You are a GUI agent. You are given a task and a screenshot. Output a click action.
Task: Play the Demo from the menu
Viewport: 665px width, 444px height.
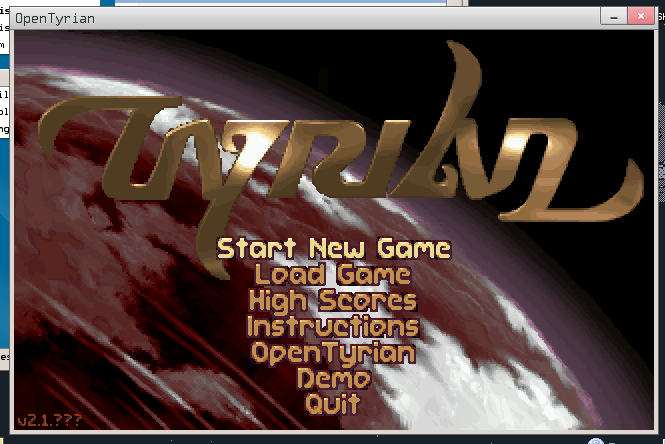click(333, 378)
